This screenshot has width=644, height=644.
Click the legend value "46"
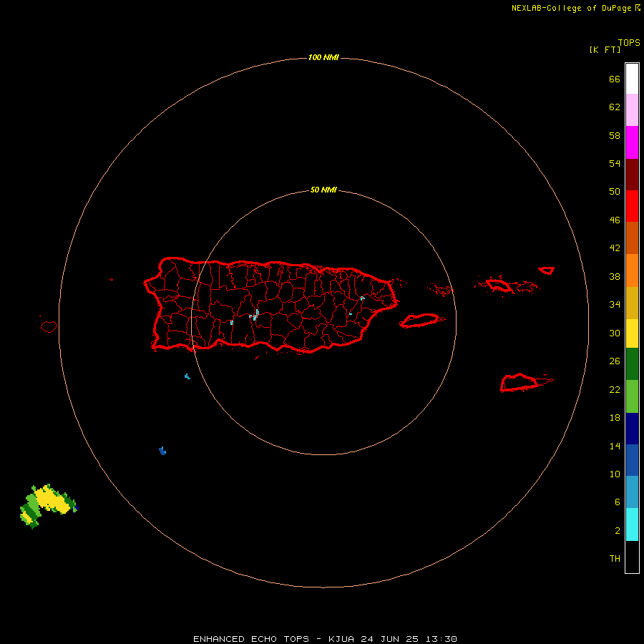click(x=615, y=220)
